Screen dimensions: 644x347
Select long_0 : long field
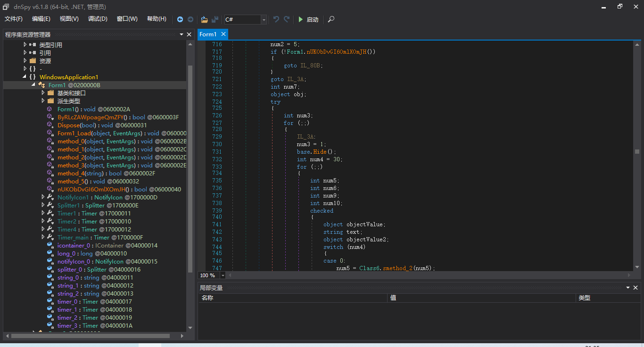click(x=92, y=253)
